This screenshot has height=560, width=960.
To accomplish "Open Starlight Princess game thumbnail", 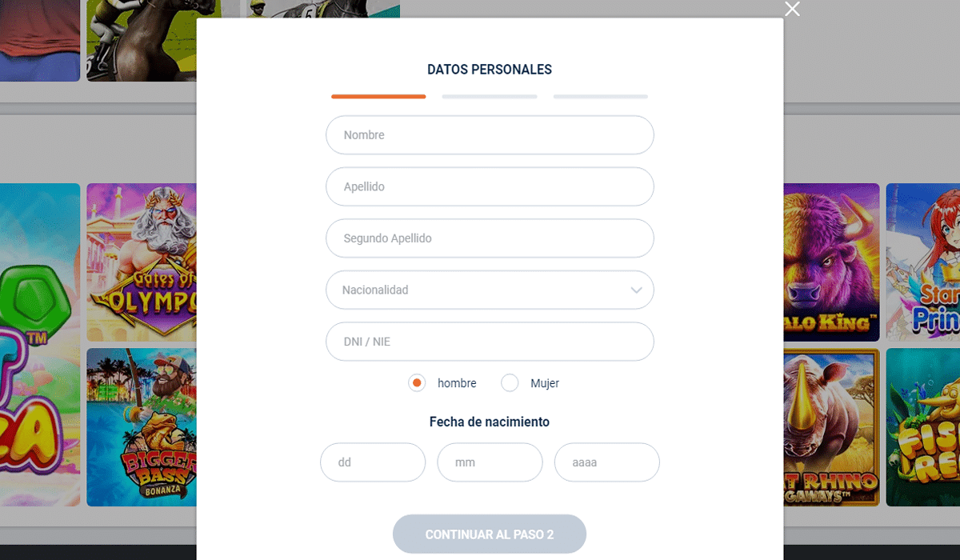I will click(923, 262).
